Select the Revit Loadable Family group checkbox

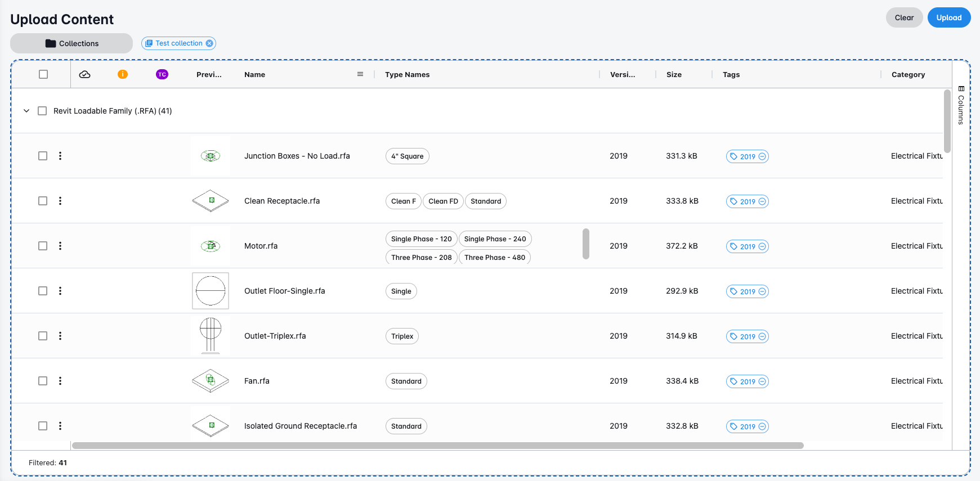point(42,111)
